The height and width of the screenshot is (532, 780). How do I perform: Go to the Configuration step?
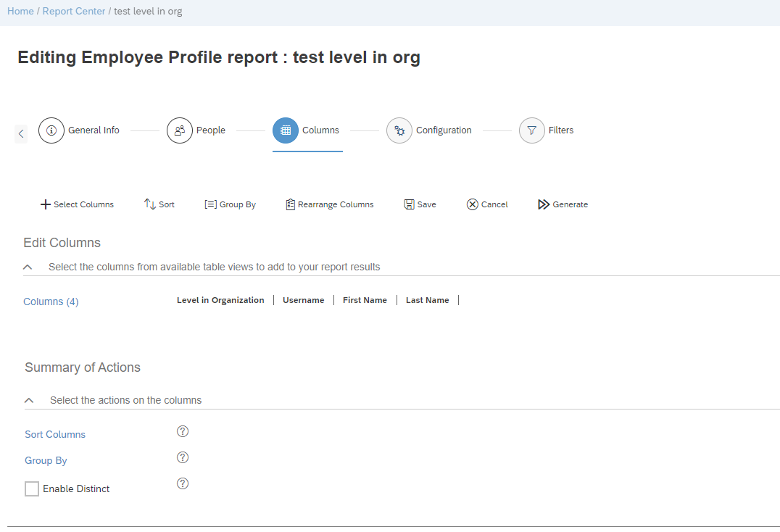point(444,130)
